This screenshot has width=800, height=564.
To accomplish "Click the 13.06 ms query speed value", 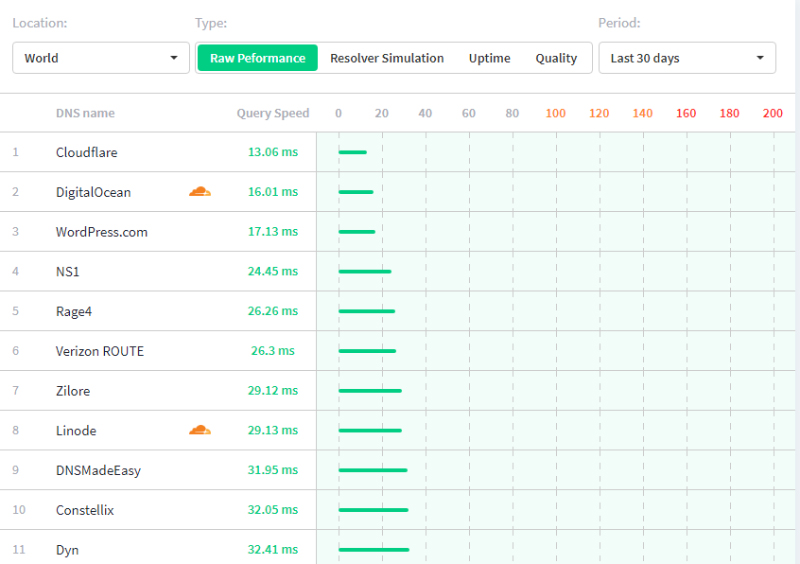I will (x=273, y=152).
